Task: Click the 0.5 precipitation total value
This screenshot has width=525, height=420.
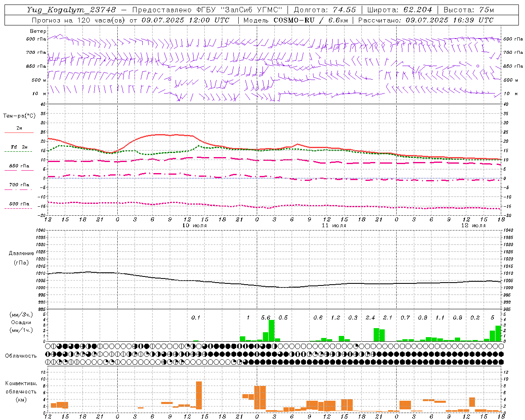Action: click(283, 318)
